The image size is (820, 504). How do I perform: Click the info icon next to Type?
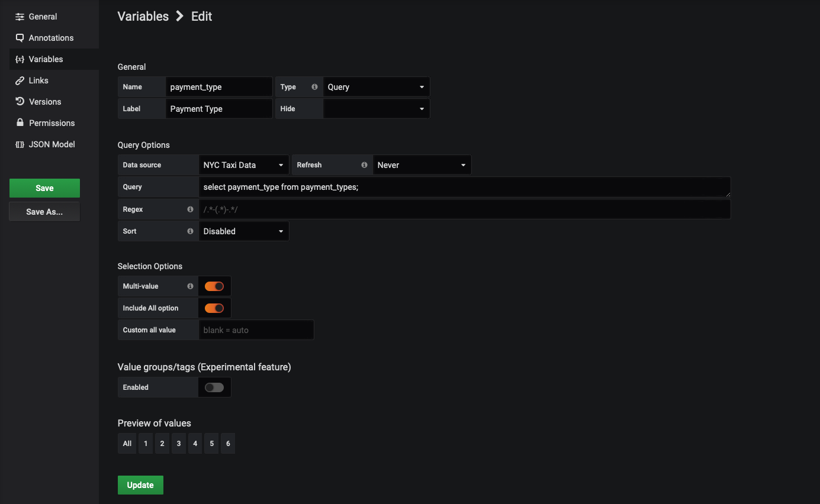click(314, 86)
